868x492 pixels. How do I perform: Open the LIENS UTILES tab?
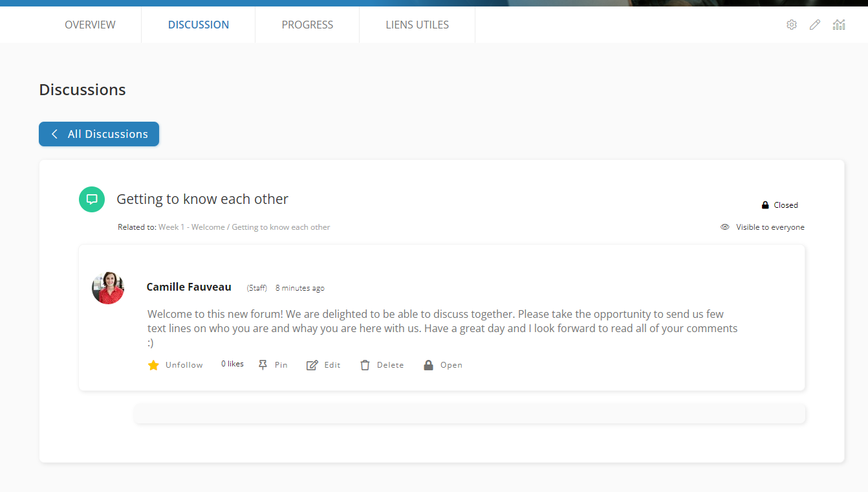tap(417, 25)
